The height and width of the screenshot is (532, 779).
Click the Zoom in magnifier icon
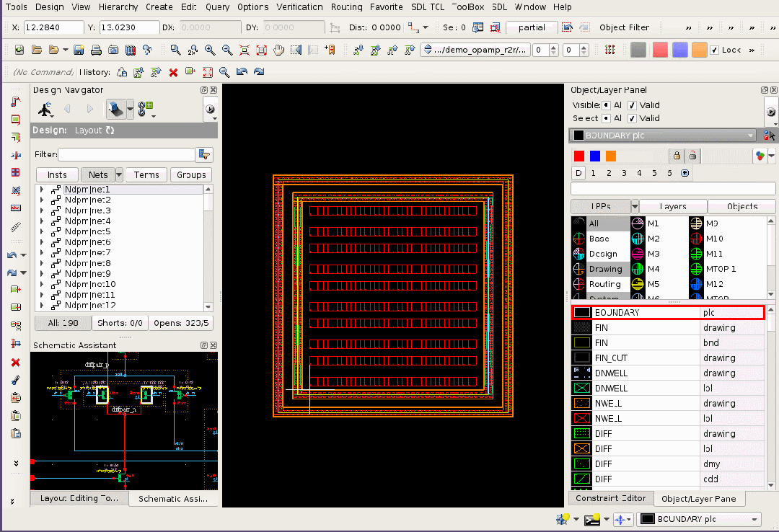click(x=210, y=50)
